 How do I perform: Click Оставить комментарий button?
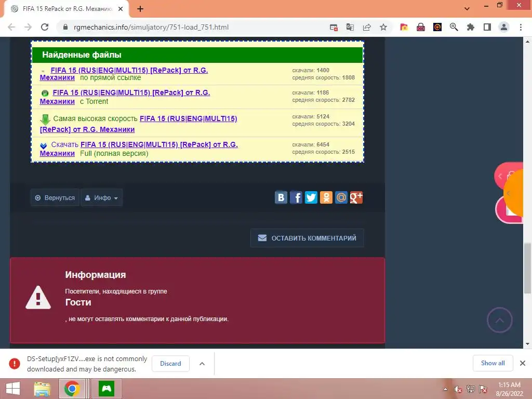click(x=307, y=238)
